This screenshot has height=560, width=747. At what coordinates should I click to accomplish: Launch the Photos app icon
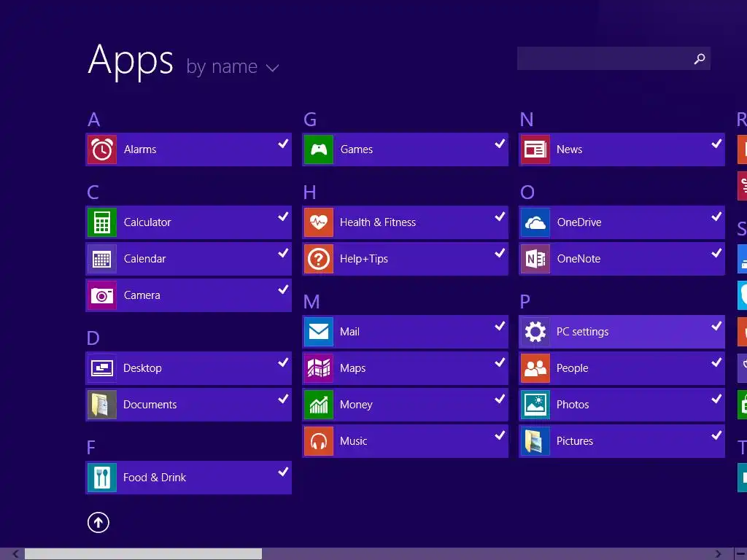coord(535,405)
